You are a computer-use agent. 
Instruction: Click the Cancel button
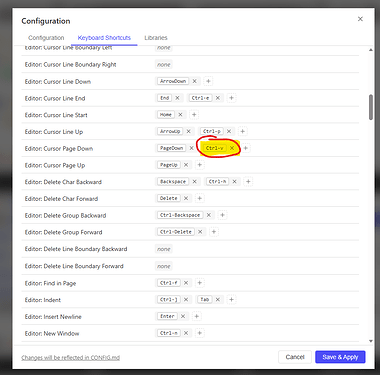(295, 357)
